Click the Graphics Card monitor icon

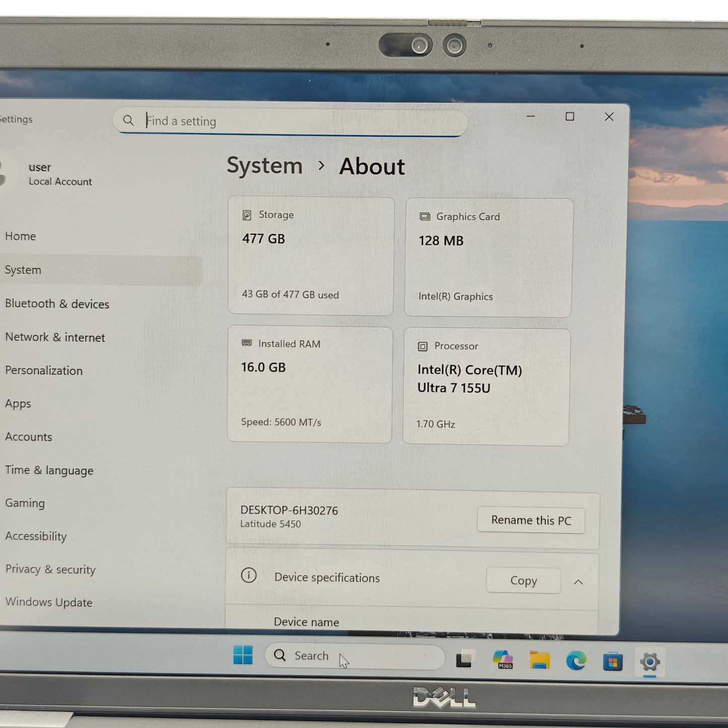tap(425, 217)
